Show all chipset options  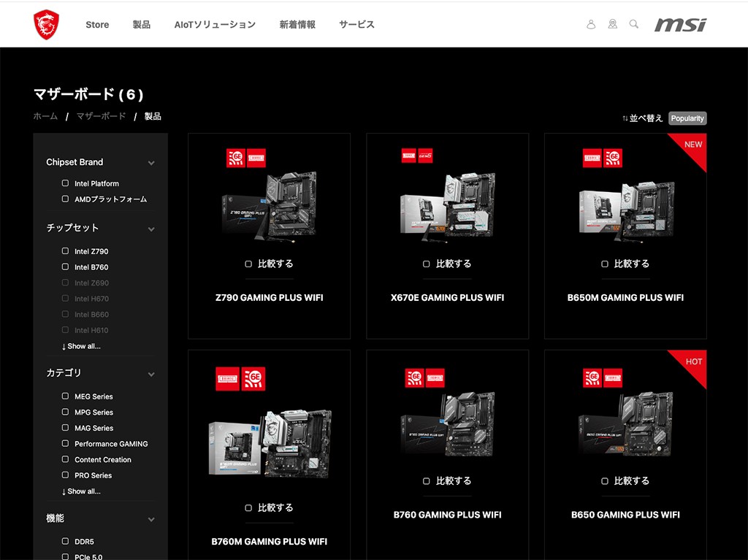[81, 346]
